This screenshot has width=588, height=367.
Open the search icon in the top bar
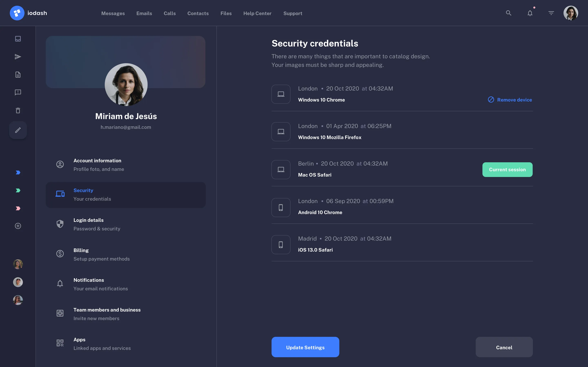coord(509,13)
